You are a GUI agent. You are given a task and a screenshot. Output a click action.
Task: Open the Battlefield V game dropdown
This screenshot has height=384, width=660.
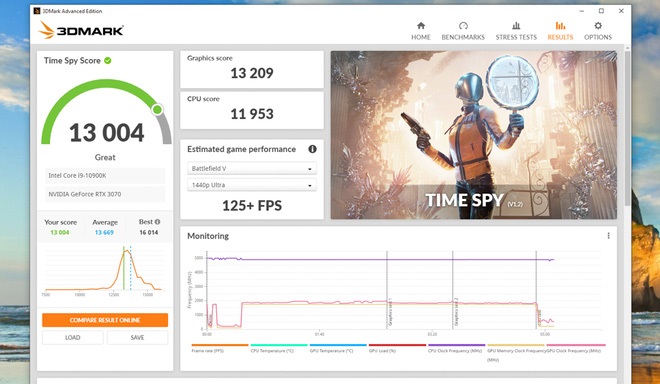pos(252,168)
